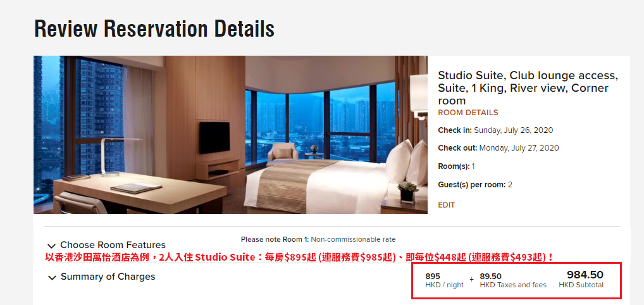
Task: Click the Choose Room Features label
Action: click(113, 245)
